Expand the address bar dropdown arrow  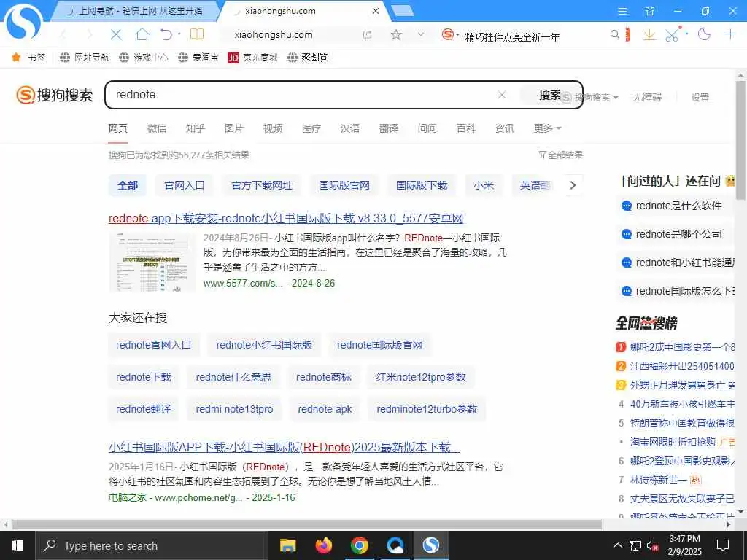pos(421,34)
